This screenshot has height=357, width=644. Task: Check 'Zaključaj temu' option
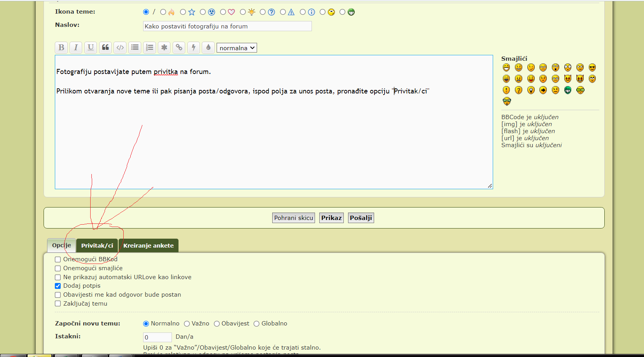(x=58, y=304)
